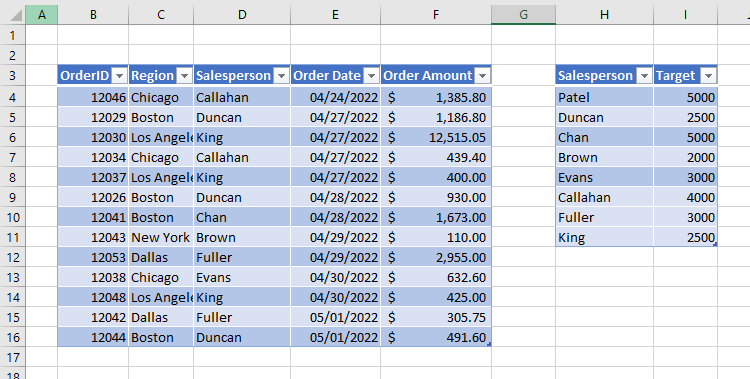Select King's target value 2500
750x379 pixels.
(685, 237)
